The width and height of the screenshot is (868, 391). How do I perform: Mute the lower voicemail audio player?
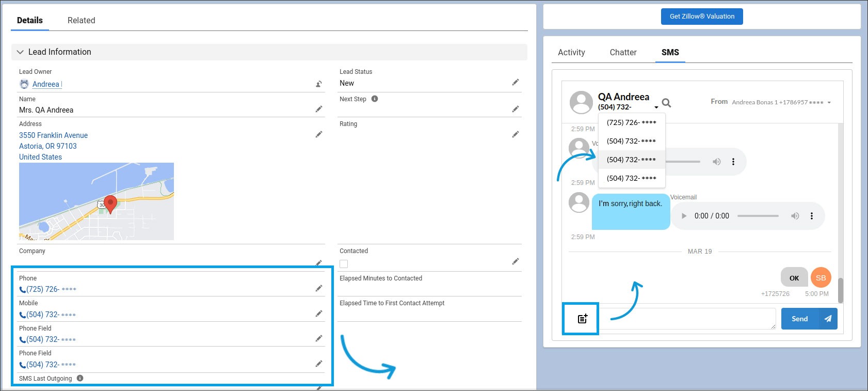[x=795, y=216]
